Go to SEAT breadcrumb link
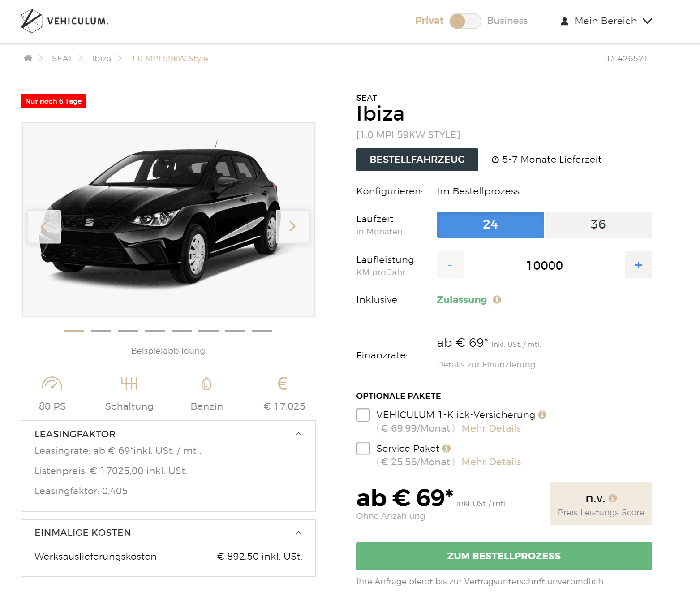This screenshot has width=700, height=600. tap(62, 59)
